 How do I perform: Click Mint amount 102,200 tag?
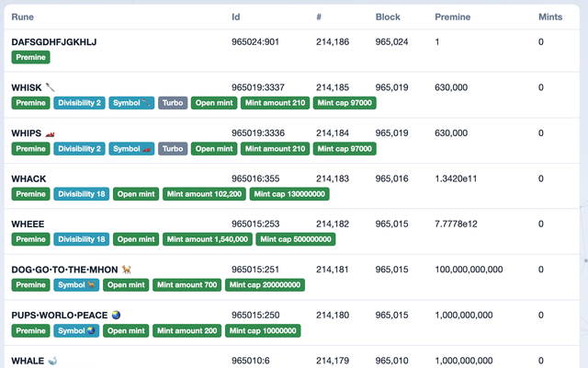pos(204,194)
